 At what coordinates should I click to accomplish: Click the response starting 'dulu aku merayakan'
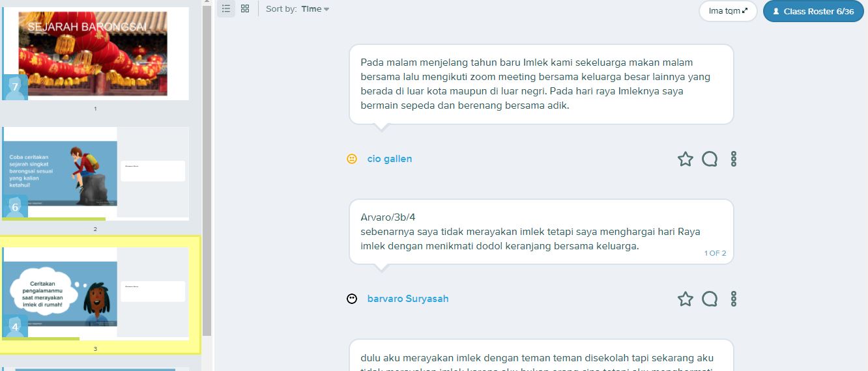pyautogui.click(x=542, y=355)
